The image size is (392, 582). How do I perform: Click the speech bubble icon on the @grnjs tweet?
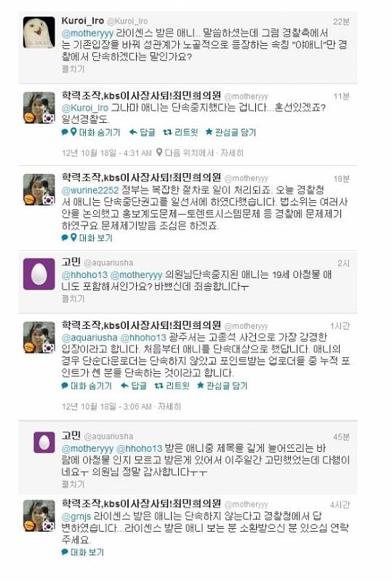(65, 552)
